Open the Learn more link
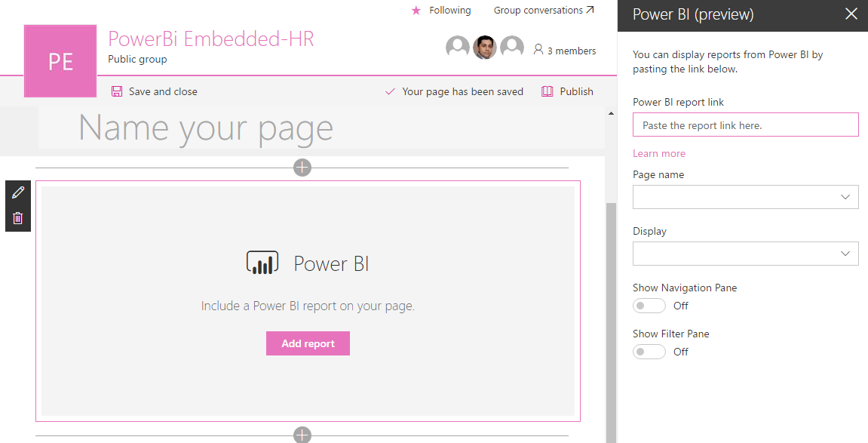The height and width of the screenshot is (443, 868). 659,153
